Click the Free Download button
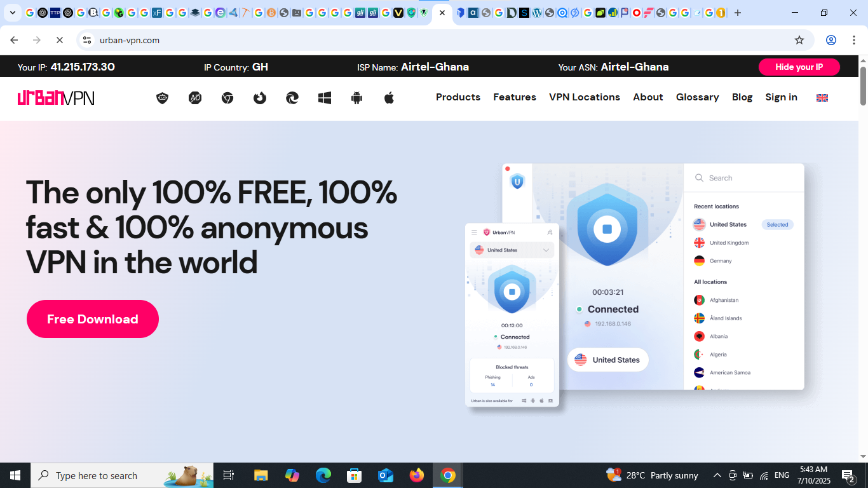Image resolution: width=868 pixels, height=488 pixels. point(93,319)
